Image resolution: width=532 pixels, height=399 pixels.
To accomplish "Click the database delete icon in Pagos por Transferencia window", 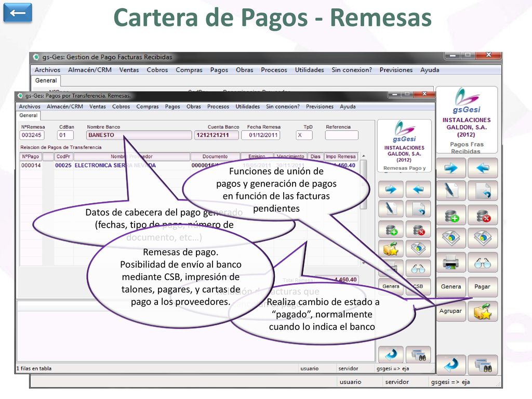I will point(418,230).
